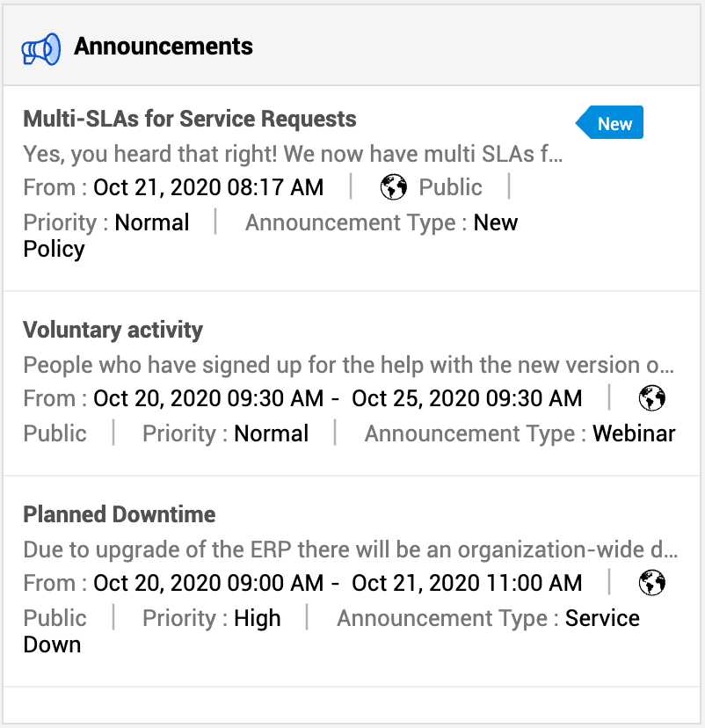Click Public label in Multi-SLAs announcement
Image resolution: width=705 pixels, height=728 pixels.
[x=450, y=187]
